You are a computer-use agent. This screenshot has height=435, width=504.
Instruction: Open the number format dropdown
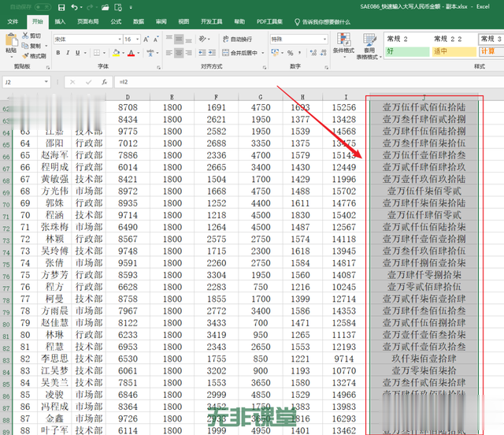[x=324, y=39]
